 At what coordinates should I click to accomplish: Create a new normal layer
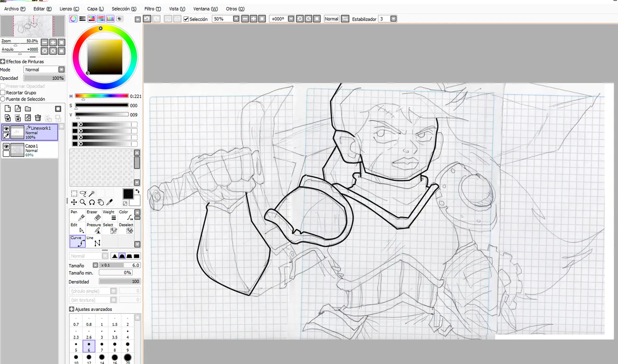(7, 109)
